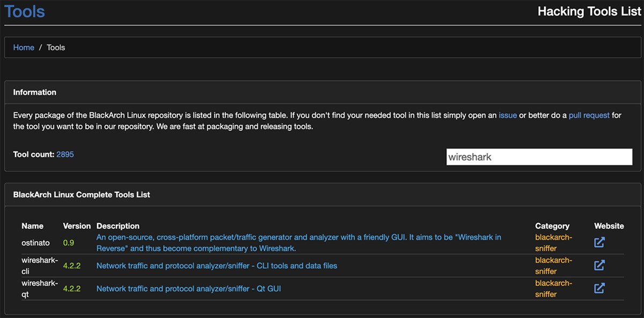Screen dimensions: 644x318
Task: Open wireshark-qt's website icon
Action: click(599, 288)
